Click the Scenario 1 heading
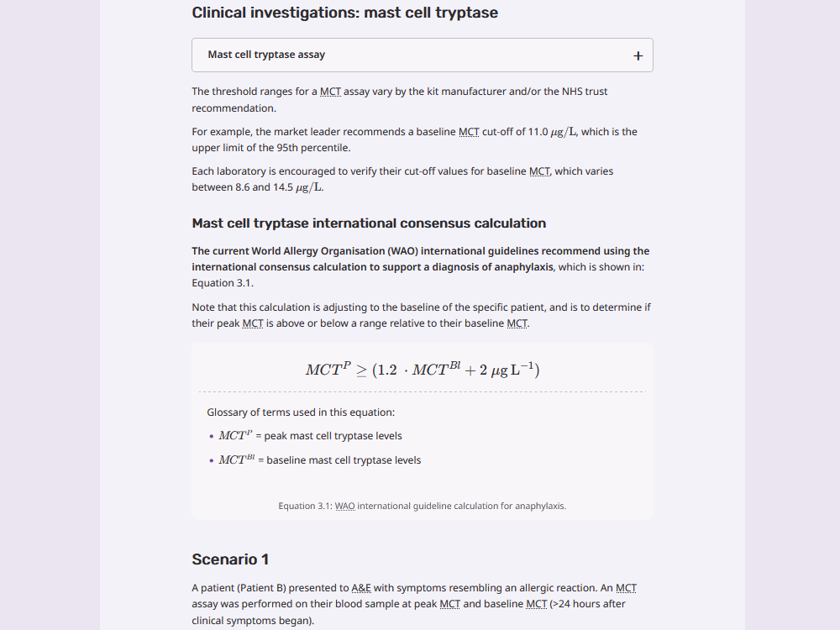This screenshot has width=840, height=630. (x=230, y=559)
